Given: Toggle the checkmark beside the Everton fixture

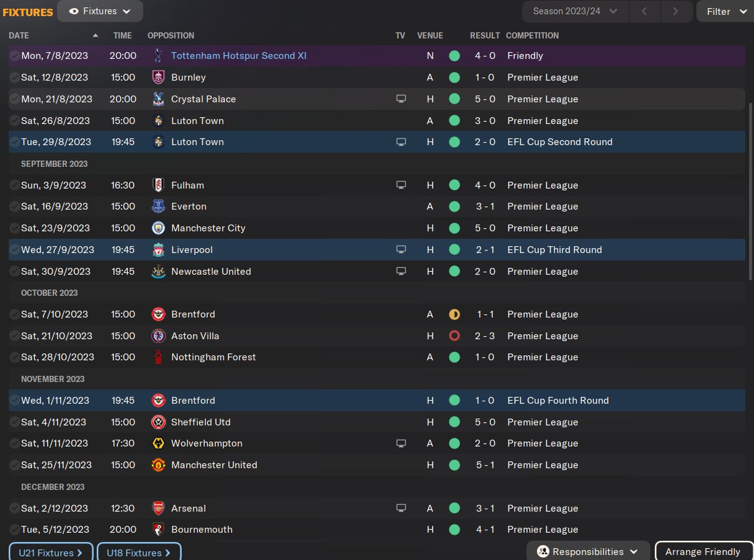Looking at the screenshot, I should 14,207.
